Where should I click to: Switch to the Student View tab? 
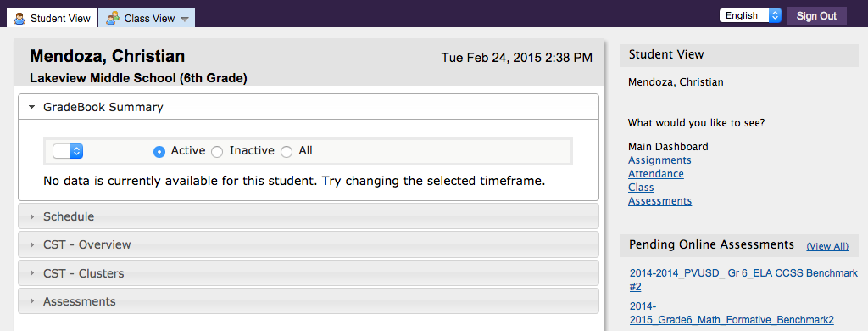(52, 18)
